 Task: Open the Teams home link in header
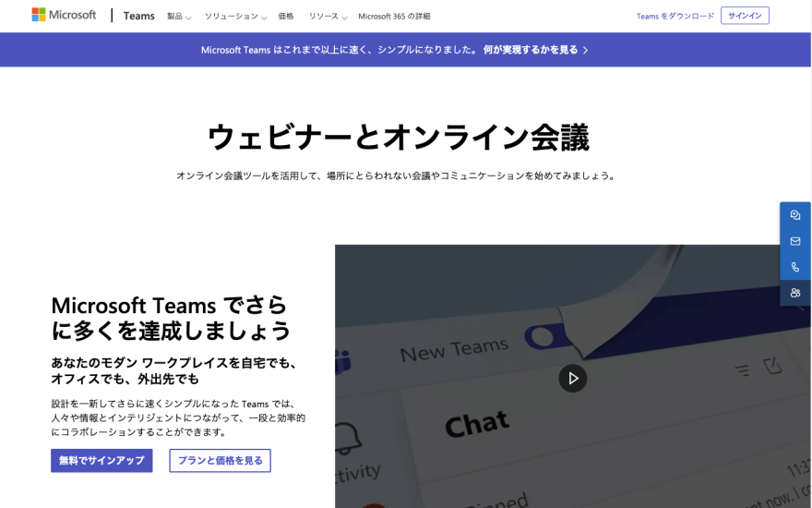[x=138, y=16]
